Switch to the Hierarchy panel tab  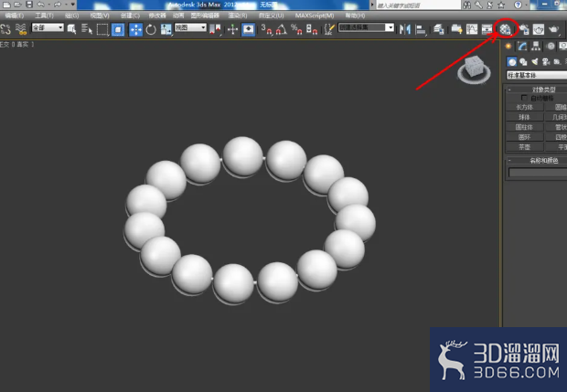click(536, 46)
